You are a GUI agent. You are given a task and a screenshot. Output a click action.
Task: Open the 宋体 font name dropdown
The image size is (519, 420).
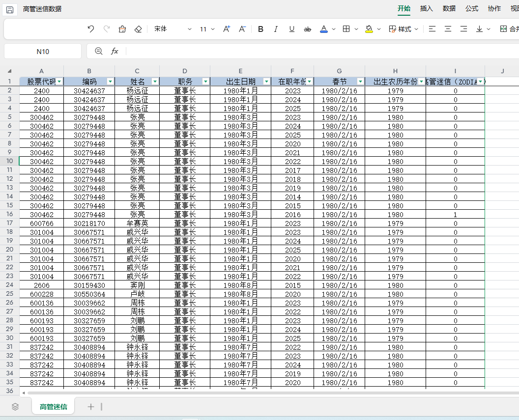(173, 29)
